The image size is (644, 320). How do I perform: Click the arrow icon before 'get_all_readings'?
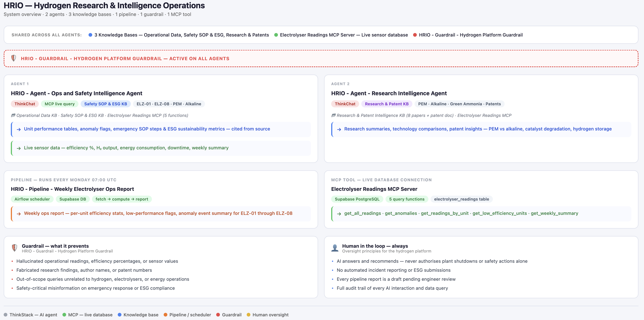tap(339, 214)
